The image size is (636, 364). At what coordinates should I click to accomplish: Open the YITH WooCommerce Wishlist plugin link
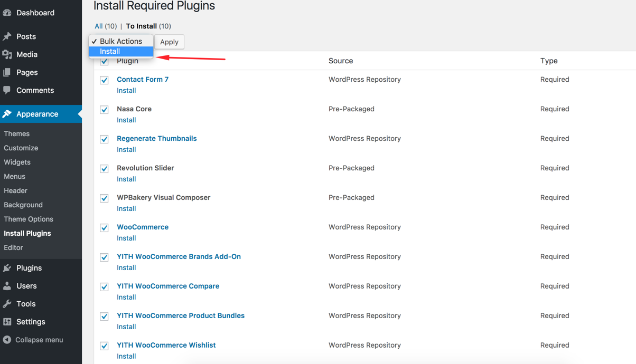tap(166, 345)
